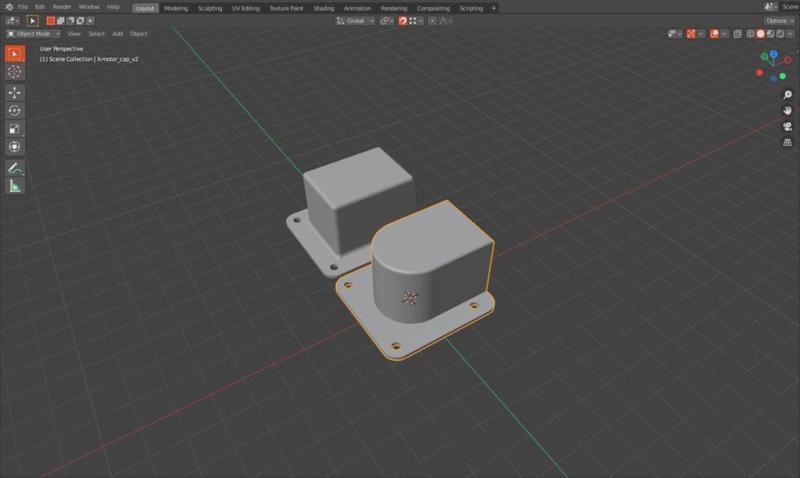Open gizmo settings dropdown arrow
Screen dimensions: 800x478
pos(702,34)
